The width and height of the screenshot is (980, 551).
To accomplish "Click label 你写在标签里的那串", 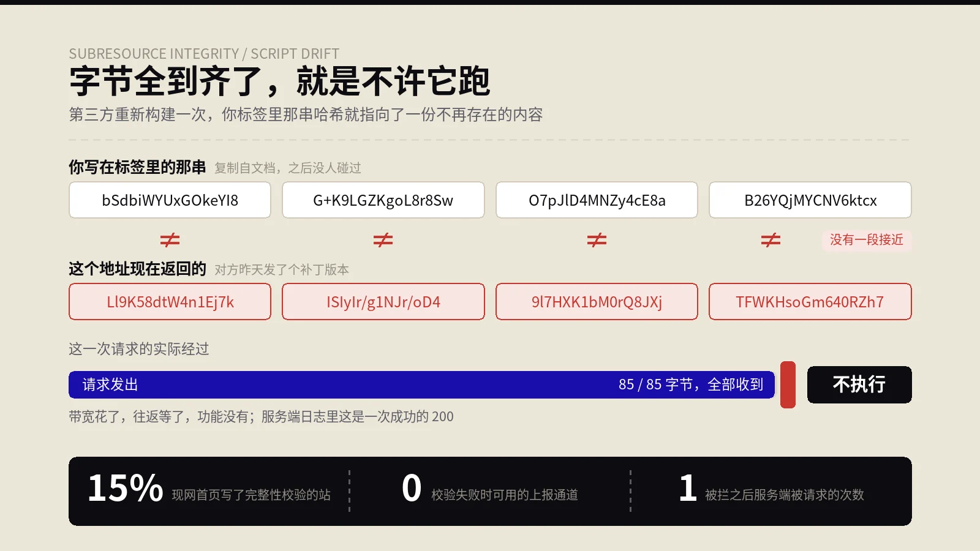I will [x=137, y=167].
